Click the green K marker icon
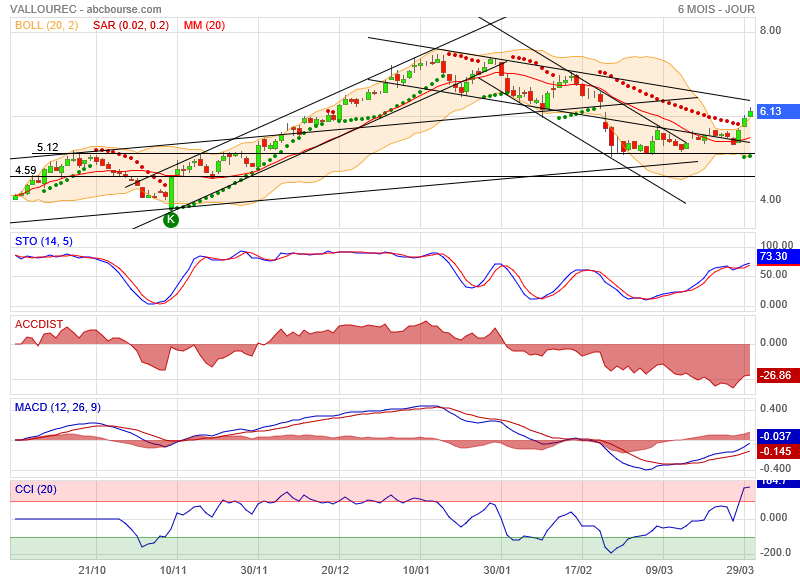This screenshot has height=580, width=800. point(170,220)
